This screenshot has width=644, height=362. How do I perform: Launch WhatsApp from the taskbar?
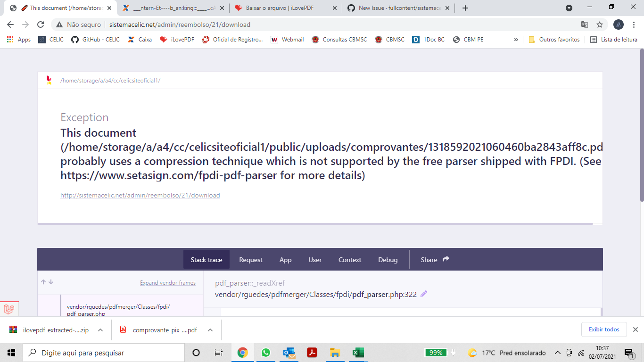266,352
